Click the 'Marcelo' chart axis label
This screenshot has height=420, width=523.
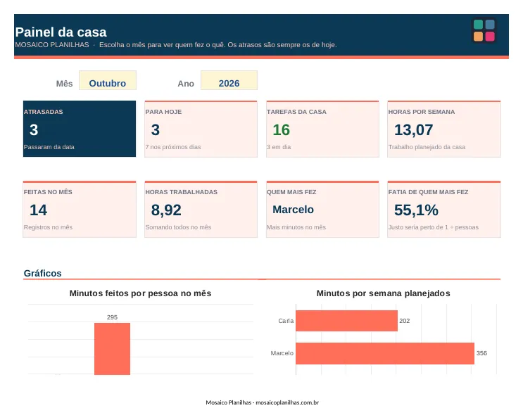point(282,353)
